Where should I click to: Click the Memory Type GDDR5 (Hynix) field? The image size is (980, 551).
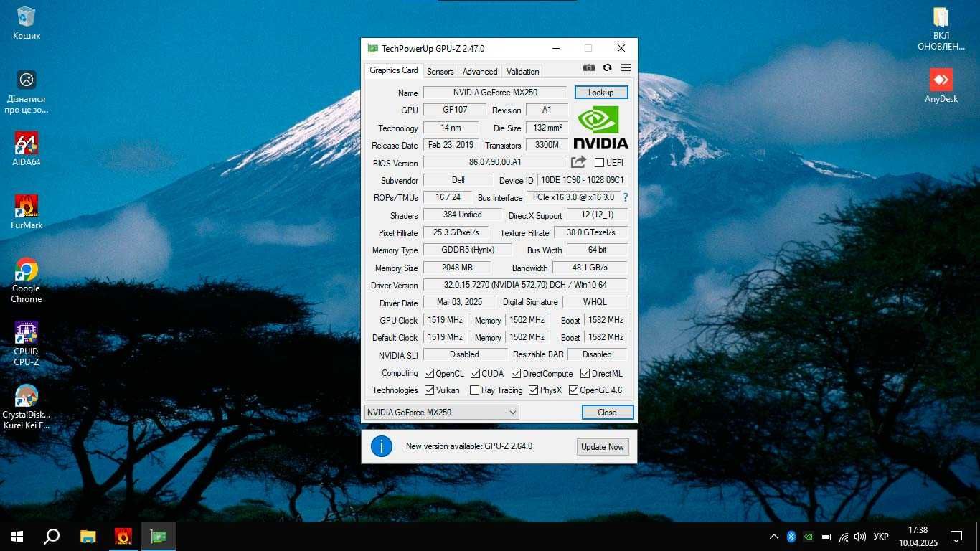468,250
